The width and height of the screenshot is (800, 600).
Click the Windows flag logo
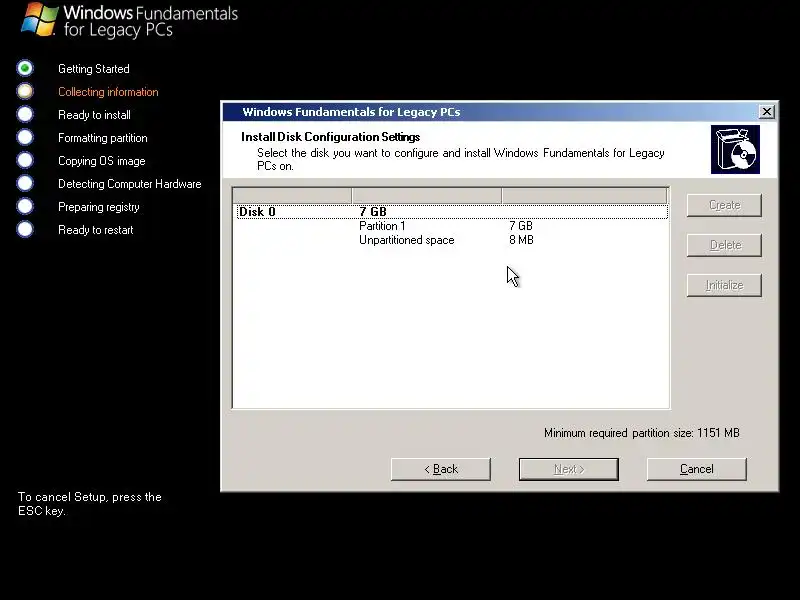40,20
